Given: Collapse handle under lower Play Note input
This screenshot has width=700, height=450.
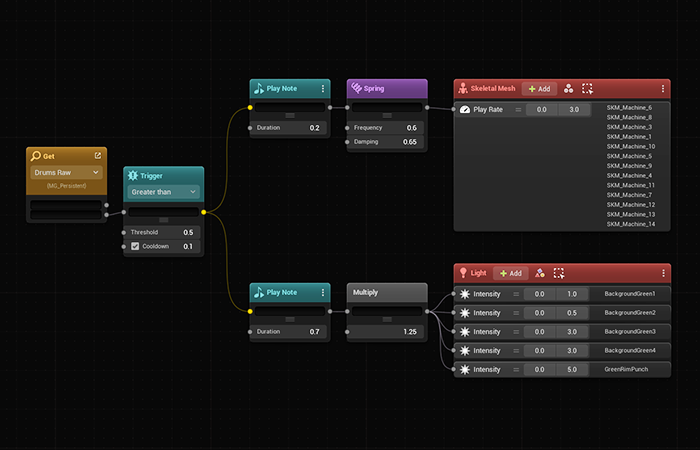Looking at the screenshot, I should [290, 320].
